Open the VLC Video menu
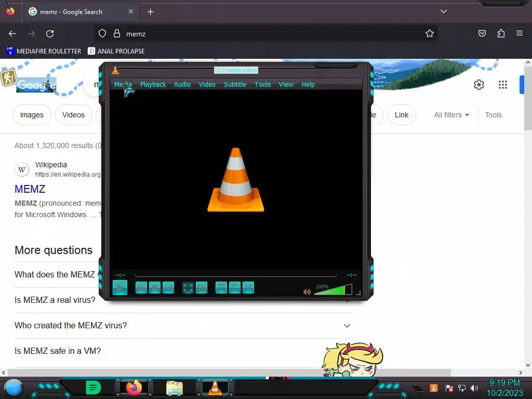The height and width of the screenshot is (399, 532). coord(207,85)
